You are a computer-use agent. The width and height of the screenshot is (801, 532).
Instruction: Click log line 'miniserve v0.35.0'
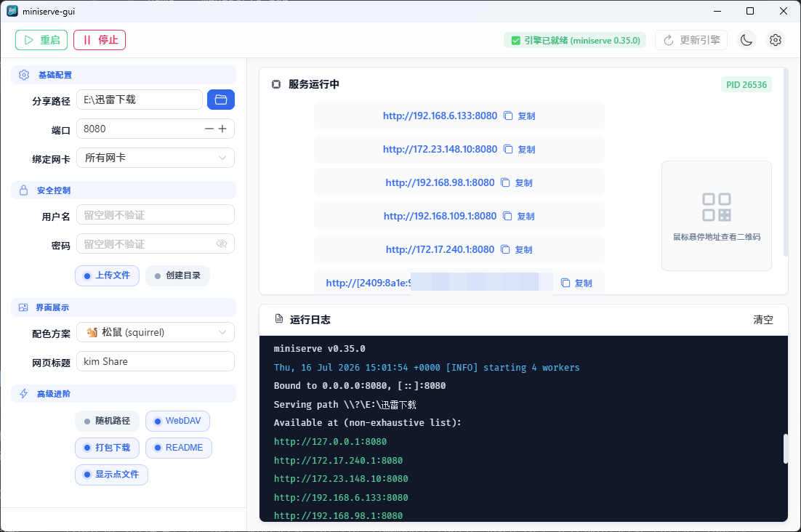tap(319, 349)
